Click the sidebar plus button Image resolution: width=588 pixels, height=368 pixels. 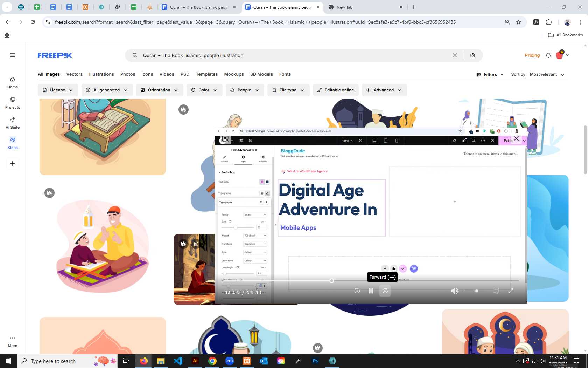coord(13,164)
